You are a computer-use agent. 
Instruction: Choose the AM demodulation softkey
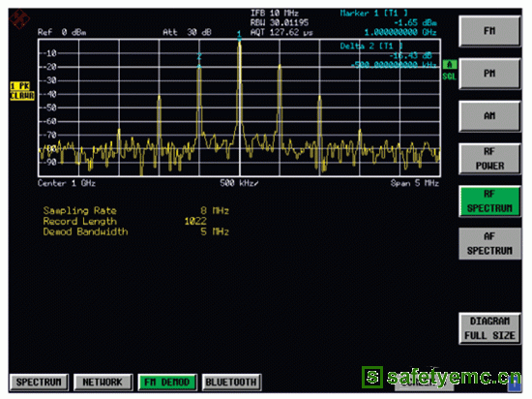pos(489,116)
